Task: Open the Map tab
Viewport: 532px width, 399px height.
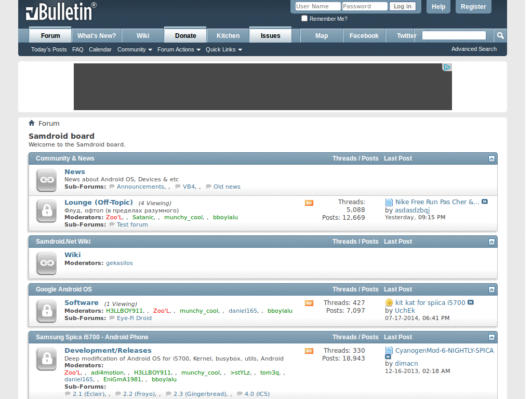Action: tap(322, 36)
